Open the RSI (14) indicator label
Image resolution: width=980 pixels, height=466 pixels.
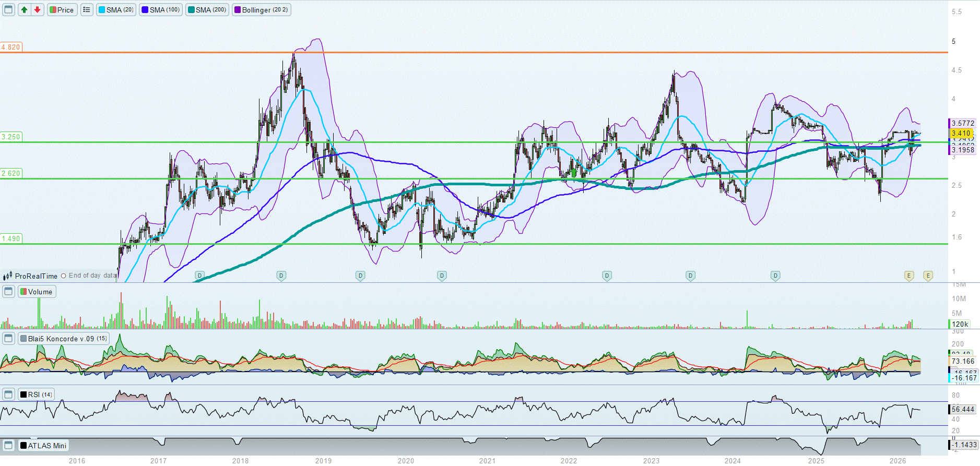tap(37, 394)
